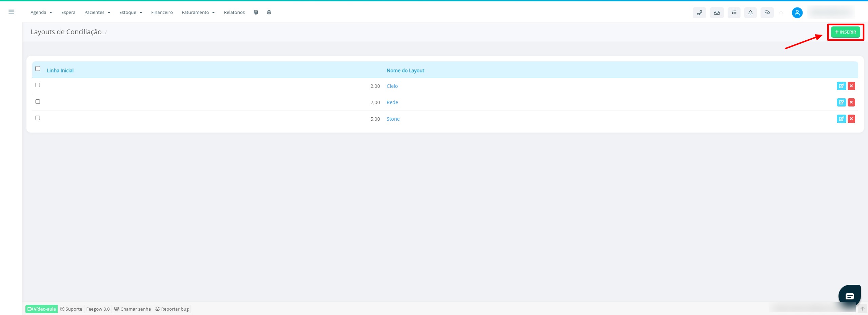Click the Layouts de Conciliação title
868x315 pixels.
pyautogui.click(x=66, y=32)
